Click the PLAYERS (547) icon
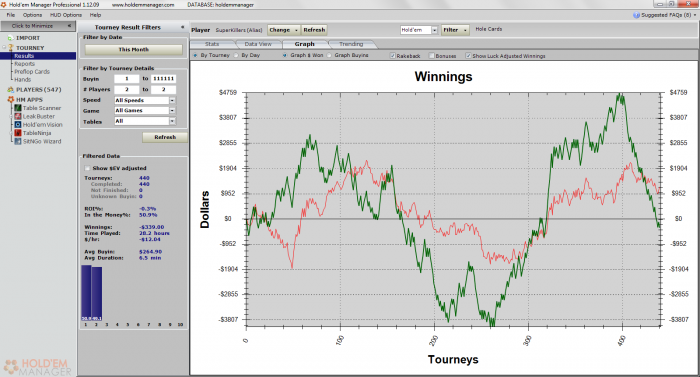Image resolution: width=700 pixels, height=377 pixels. coord(11,90)
